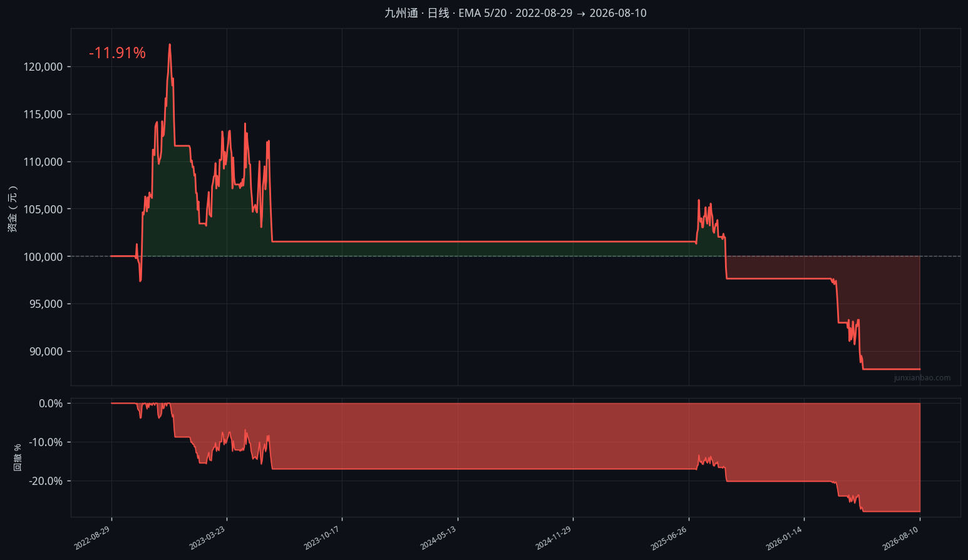Viewport: 968px width, 560px height.
Task: Click the 2024-11-29 date label
Action: point(553,538)
